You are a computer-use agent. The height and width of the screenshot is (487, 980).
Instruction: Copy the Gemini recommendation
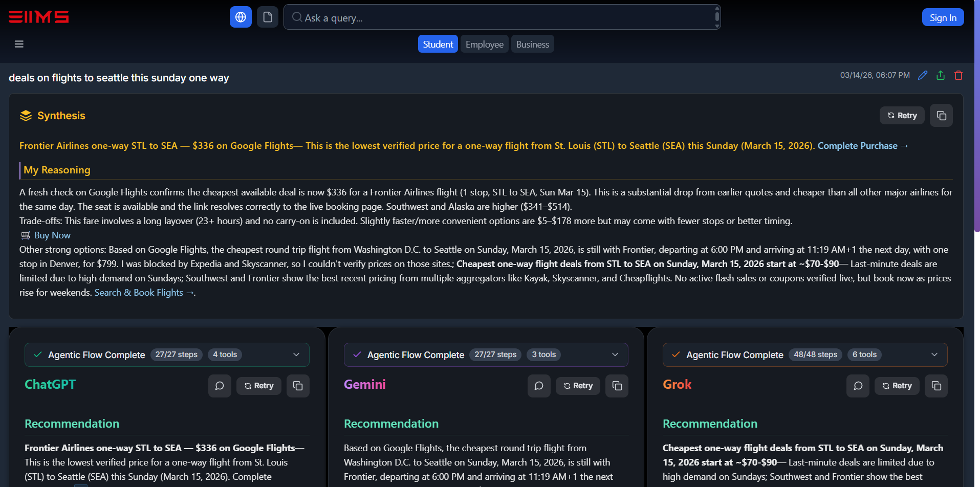pyautogui.click(x=617, y=386)
